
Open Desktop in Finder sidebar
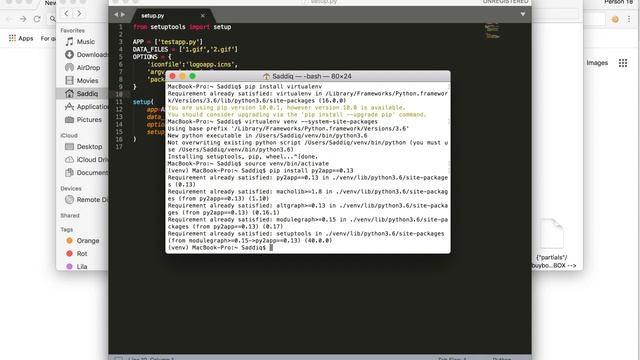pos(84,147)
